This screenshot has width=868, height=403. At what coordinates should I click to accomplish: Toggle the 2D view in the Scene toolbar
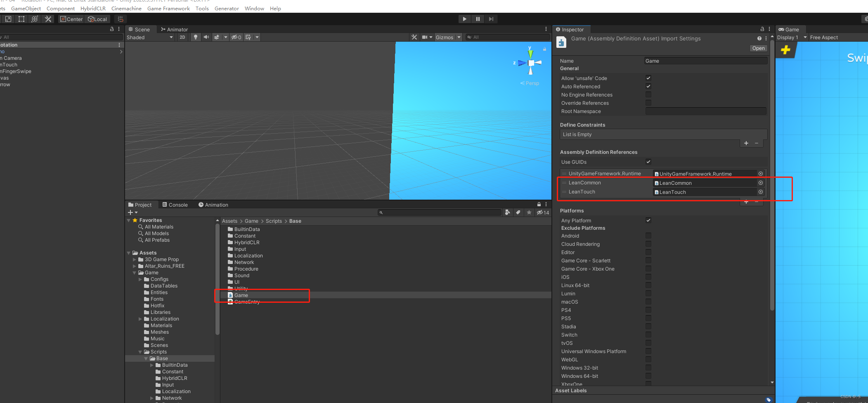[182, 37]
